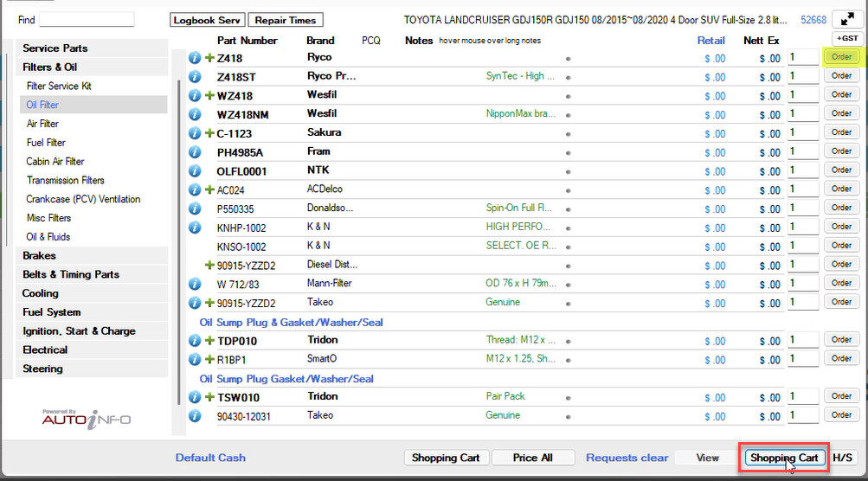Screen dimensions: 868x481
Task: Open info icon for P550335 Donaldson
Action: (x=195, y=208)
